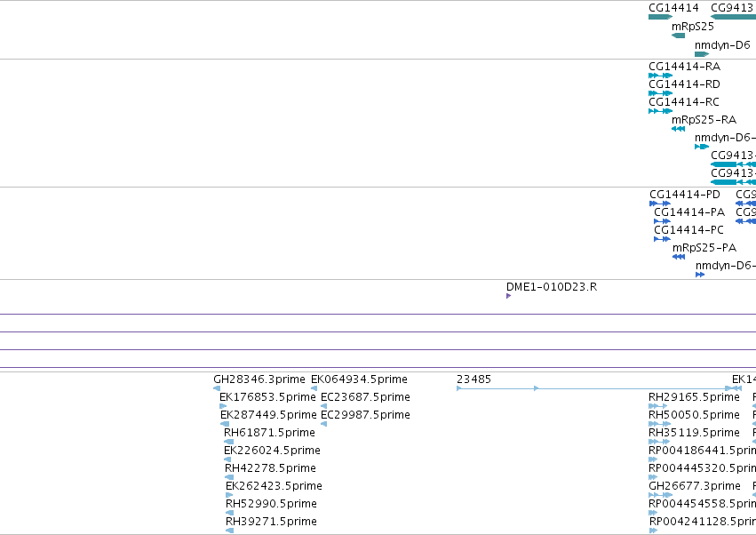This screenshot has height=535, width=756.
Task: Select the CG14414-RA transcript glyph
Action: pos(661,76)
